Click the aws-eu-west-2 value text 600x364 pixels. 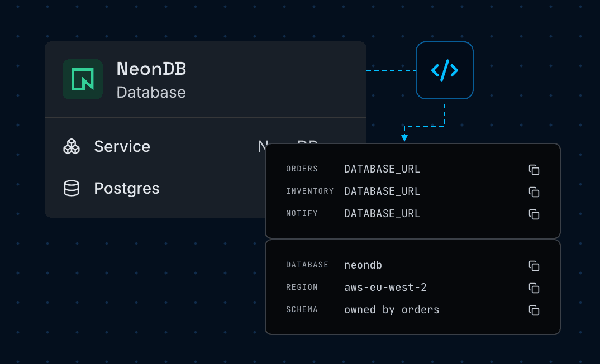click(x=385, y=287)
